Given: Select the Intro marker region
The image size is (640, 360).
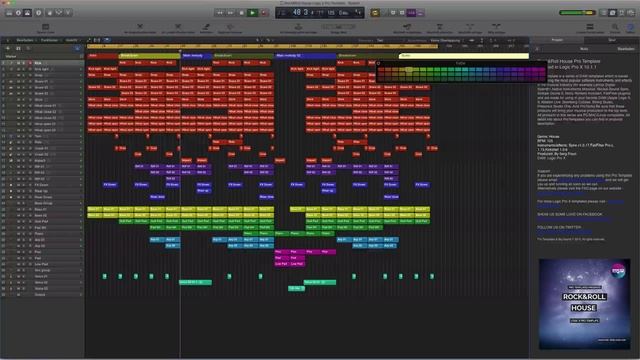Looking at the screenshot, I should click(x=102, y=56).
